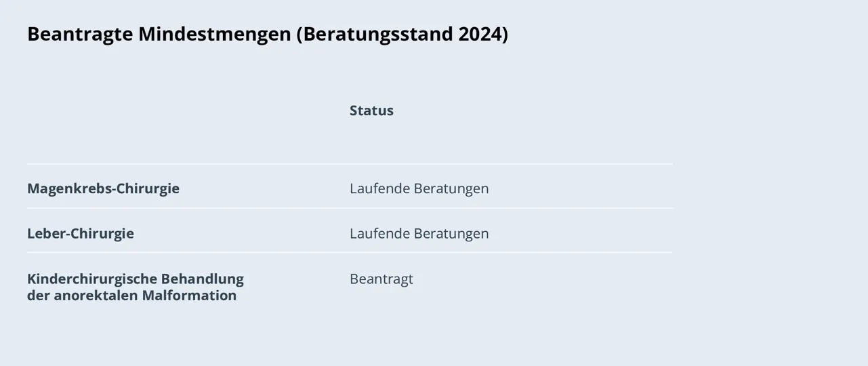Click the divider between Magenkrebs and Leber rows

[350, 208]
